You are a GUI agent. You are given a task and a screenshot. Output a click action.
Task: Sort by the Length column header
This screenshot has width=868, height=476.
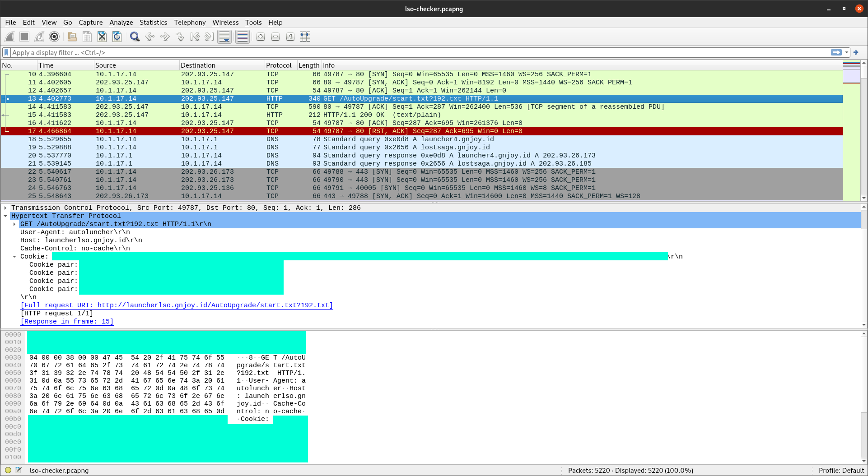pyautogui.click(x=309, y=65)
